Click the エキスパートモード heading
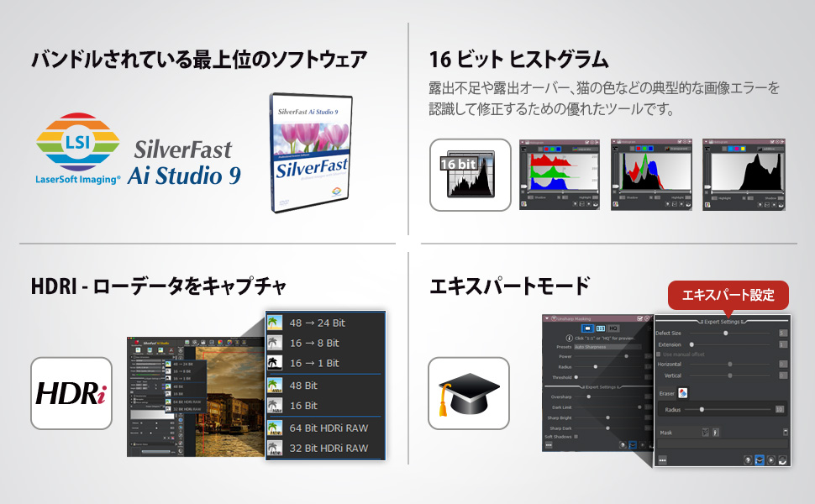The height and width of the screenshot is (504, 815). pyautogui.click(x=509, y=286)
